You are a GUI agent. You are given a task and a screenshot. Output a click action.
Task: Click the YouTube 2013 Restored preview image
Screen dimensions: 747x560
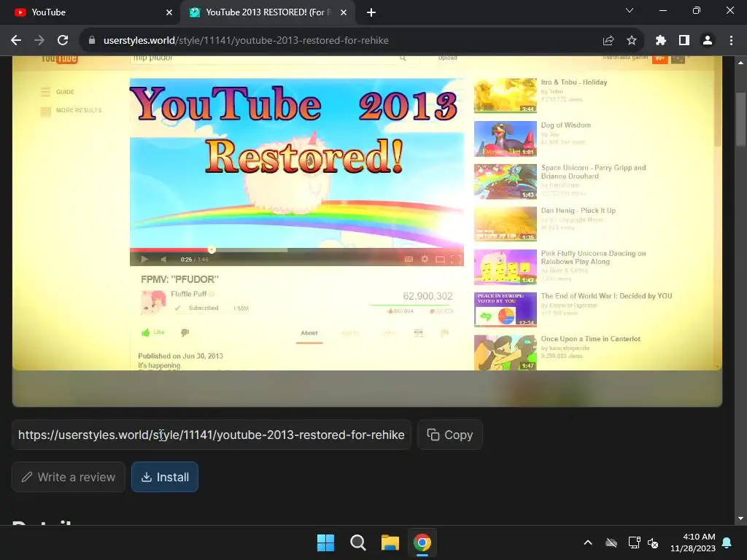coord(367,231)
